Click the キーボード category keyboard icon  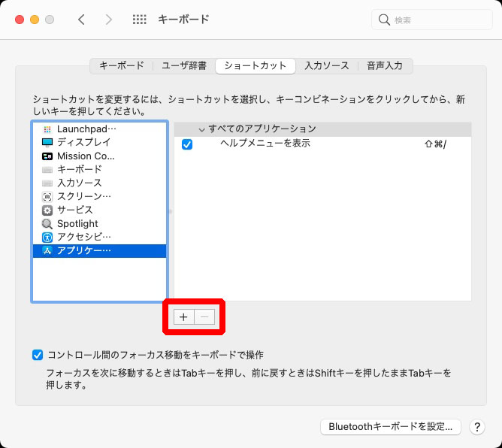coord(47,170)
